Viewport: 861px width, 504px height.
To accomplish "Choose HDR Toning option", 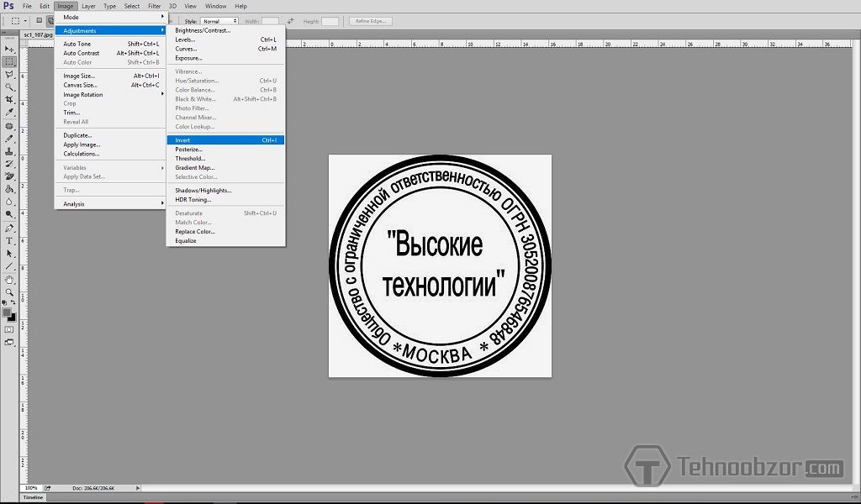I will (225, 200).
